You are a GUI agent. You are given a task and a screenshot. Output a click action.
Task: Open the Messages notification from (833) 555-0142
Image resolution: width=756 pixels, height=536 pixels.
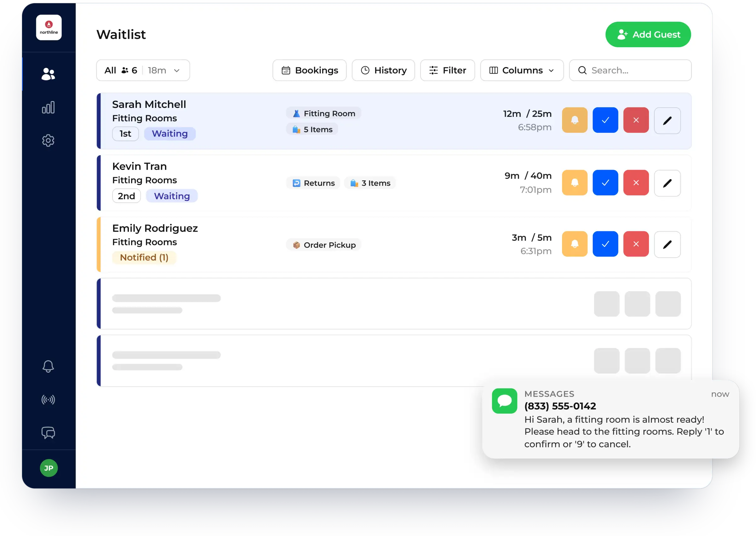(610, 419)
